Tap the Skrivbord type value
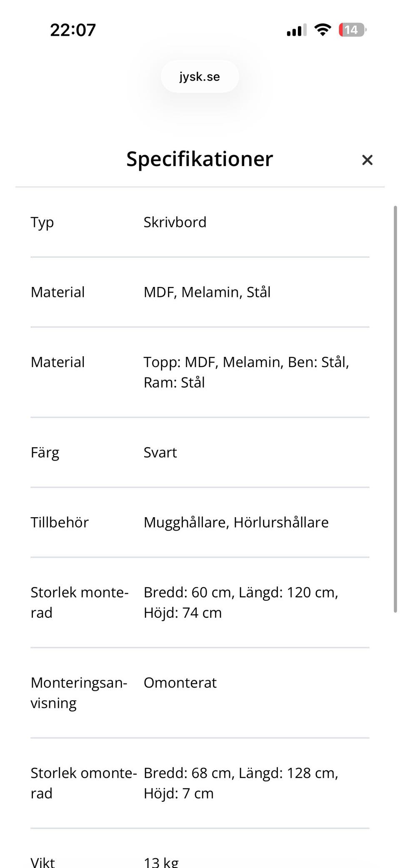This screenshot has height=868, width=400. click(175, 222)
